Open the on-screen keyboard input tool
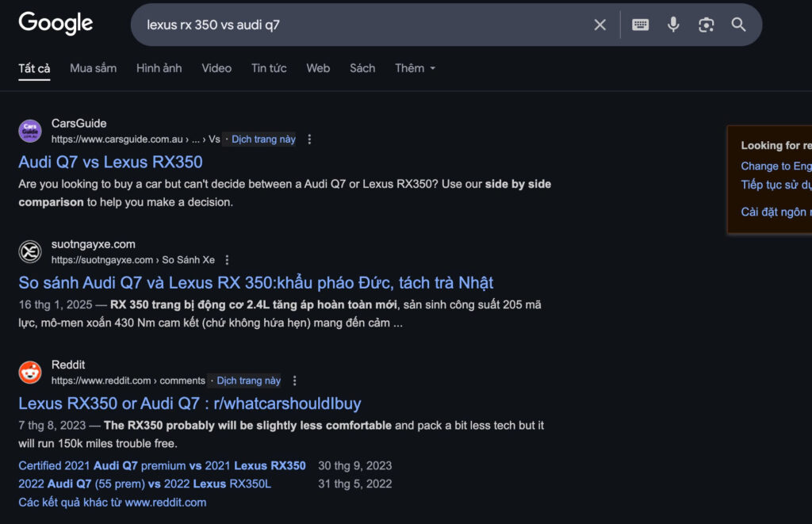The width and height of the screenshot is (812, 524). [x=640, y=25]
